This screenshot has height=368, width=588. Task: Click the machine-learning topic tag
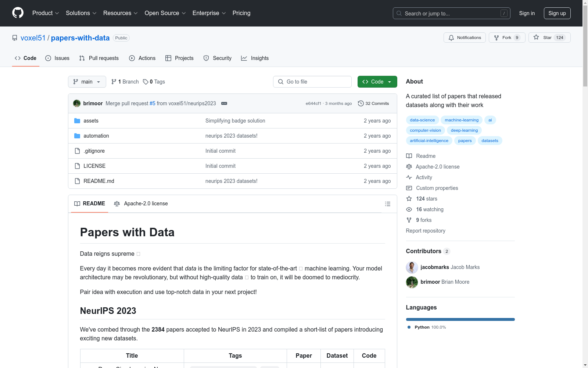click(462, 120)
